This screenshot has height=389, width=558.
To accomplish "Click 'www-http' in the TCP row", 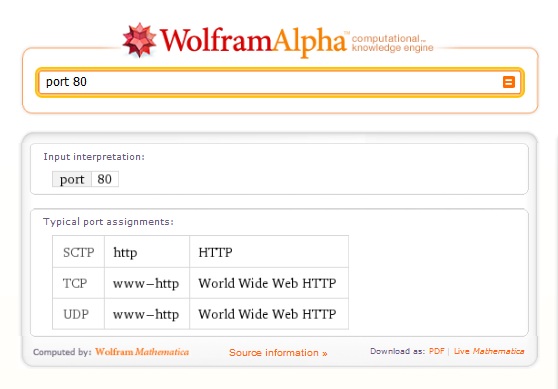I will 146,283.
